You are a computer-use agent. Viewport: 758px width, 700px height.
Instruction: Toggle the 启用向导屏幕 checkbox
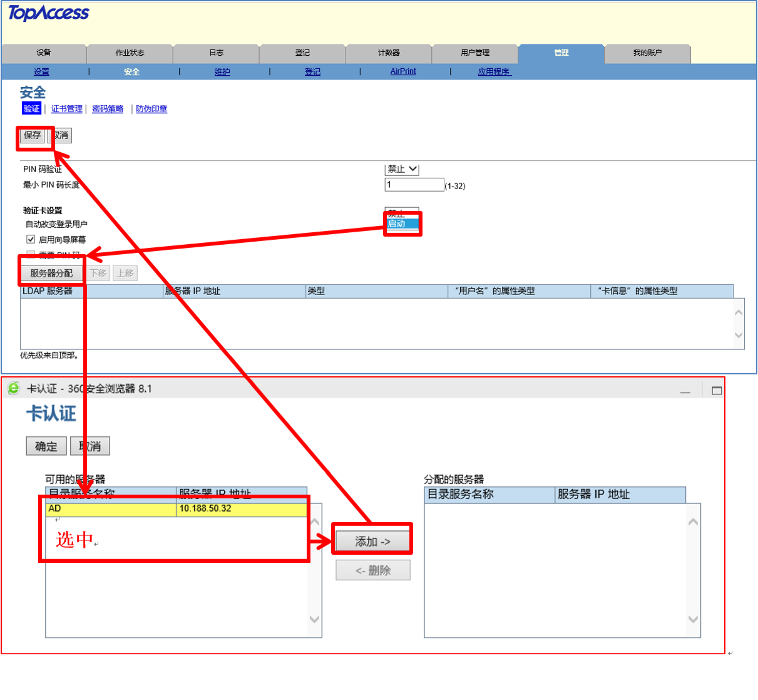click(31, 239)
